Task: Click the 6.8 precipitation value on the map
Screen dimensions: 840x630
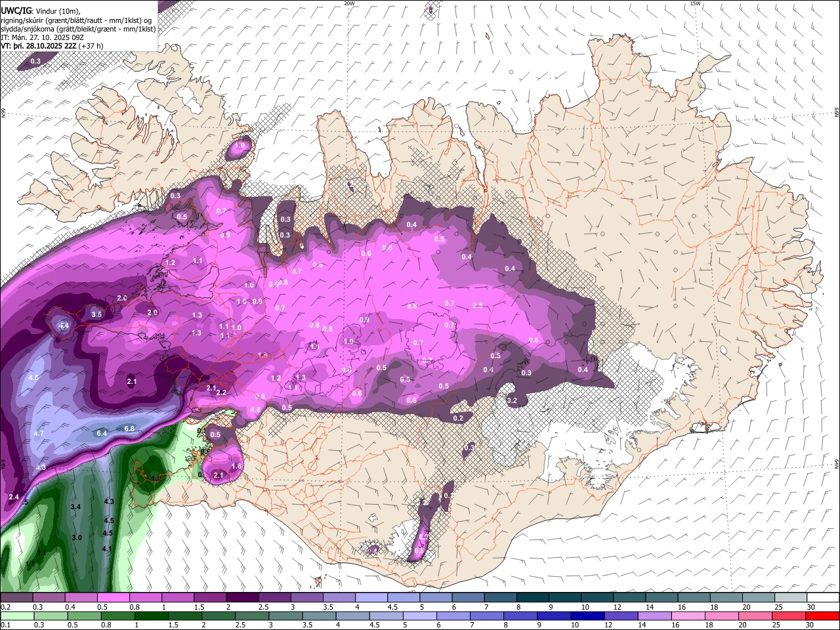Action: [x=129, y=429]
